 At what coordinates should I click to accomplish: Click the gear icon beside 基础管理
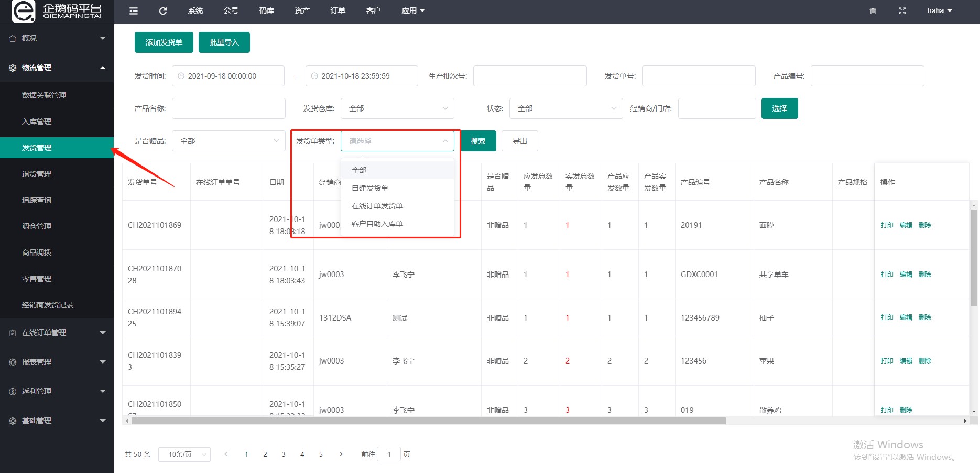[x=13, y=421]
